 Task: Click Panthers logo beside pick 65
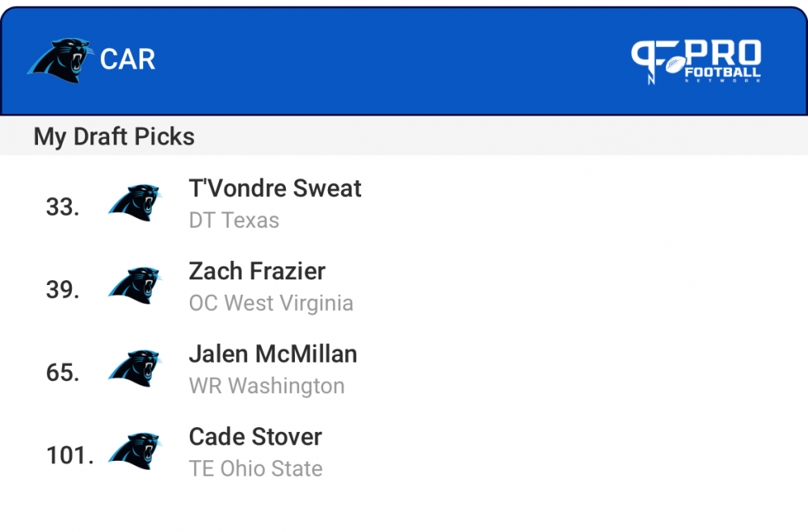135,369
